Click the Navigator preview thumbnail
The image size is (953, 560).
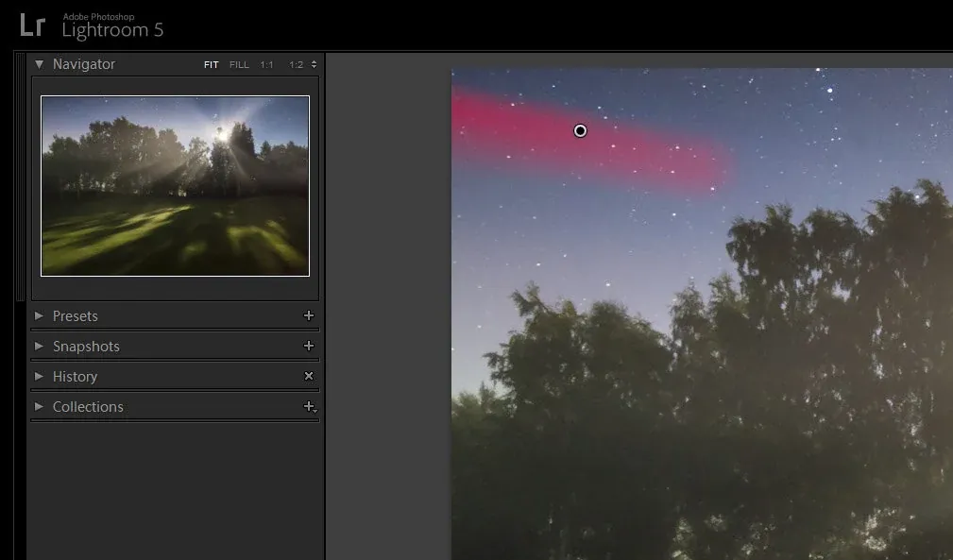(175, 185)
